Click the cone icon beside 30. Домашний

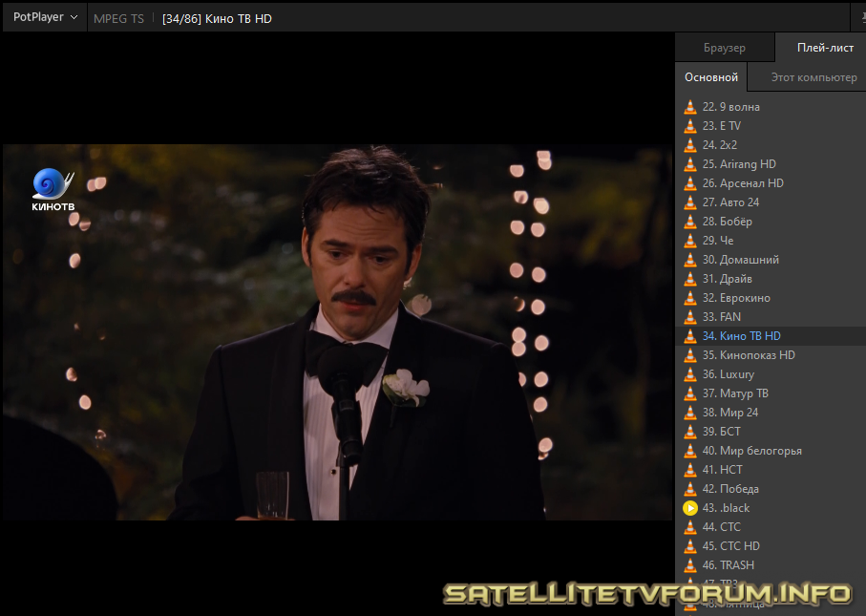(x=690, y=260)
